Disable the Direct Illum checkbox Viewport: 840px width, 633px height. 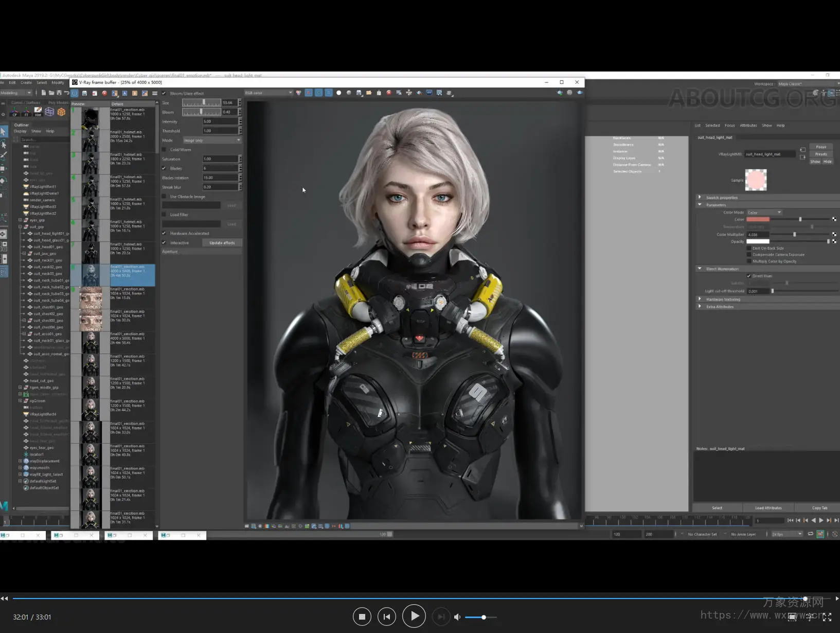click(749, 276)
